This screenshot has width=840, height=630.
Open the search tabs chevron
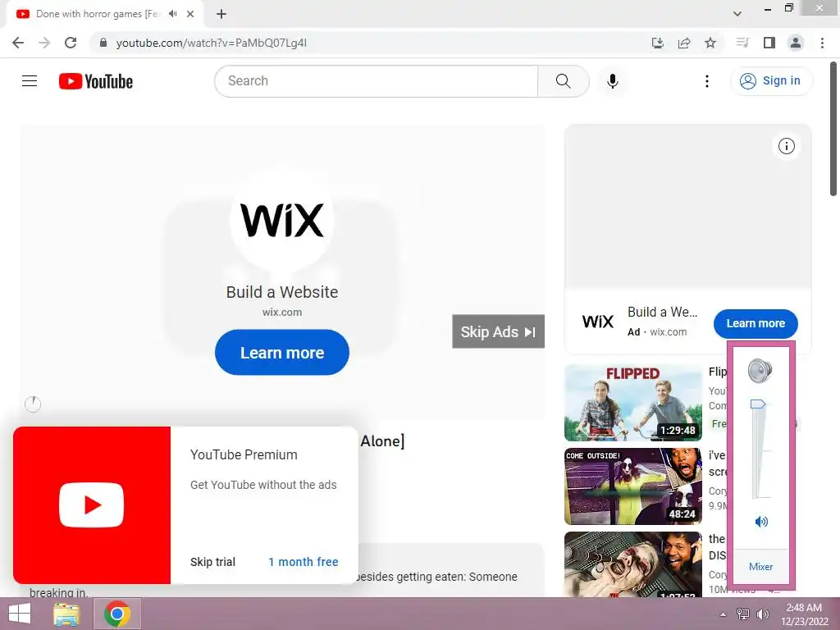click(x=737, y=14)
